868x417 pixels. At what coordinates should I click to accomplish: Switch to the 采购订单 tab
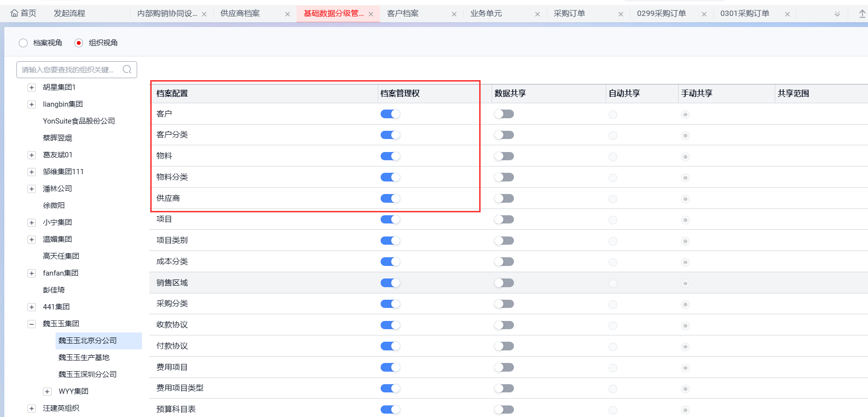coord(569,14)
